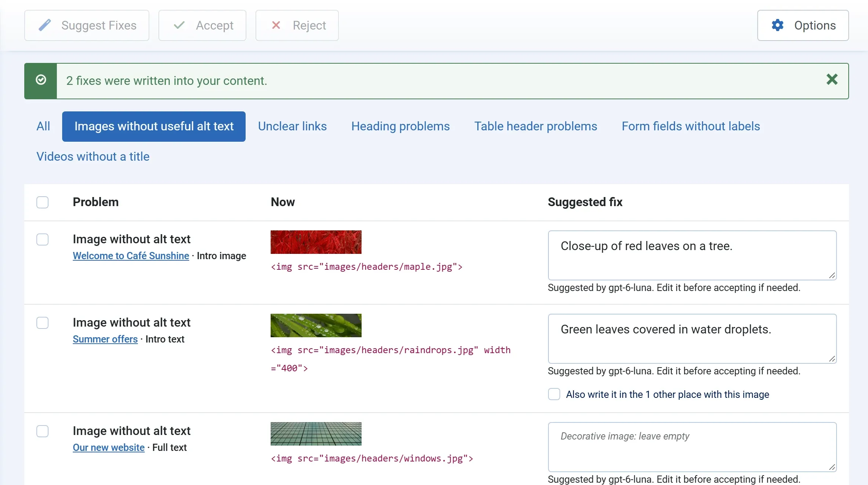Open Form fields without labels tab
The image size is (868, 485).
(691, 126)
